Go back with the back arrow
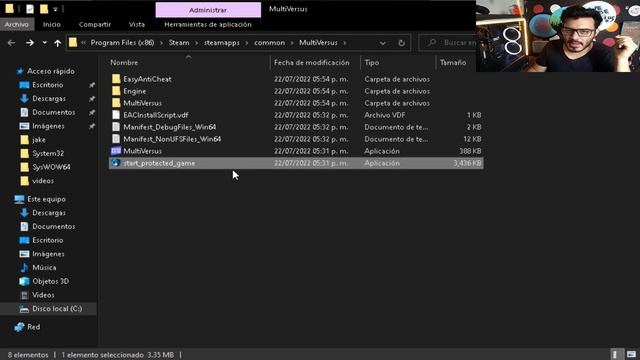The width and height of the screenshot is (640, 360). [x=11, y=42]
